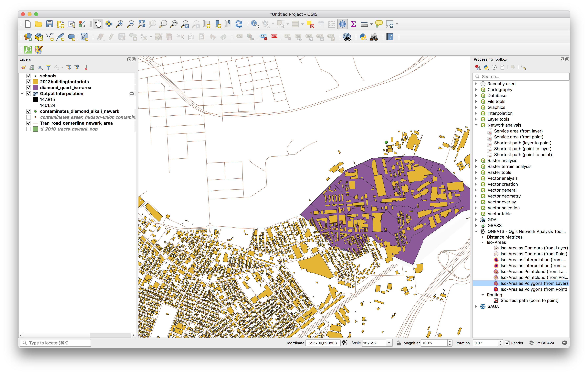Collapse the Network analysis group
Viewport: 588px width, 374px height.
tap(476, 125)
